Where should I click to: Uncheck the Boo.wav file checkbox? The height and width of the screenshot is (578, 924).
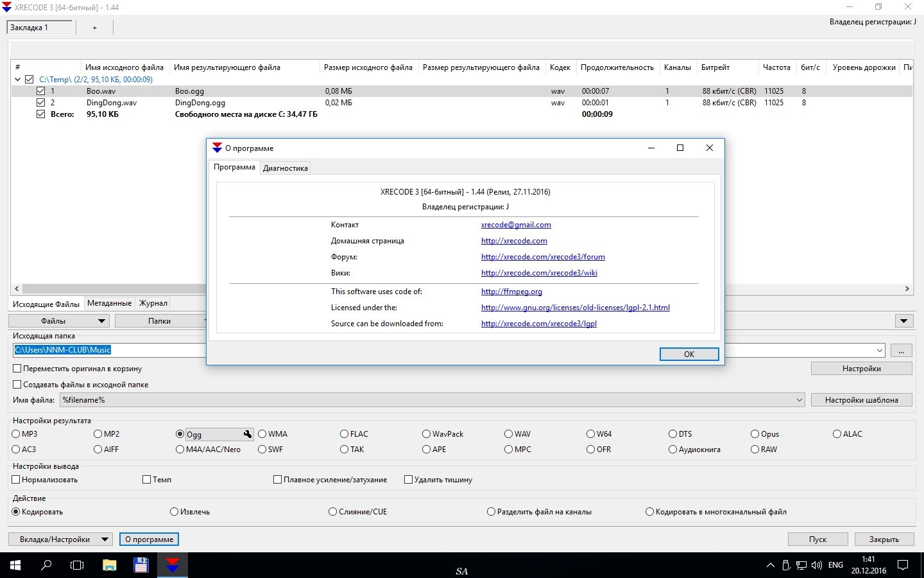pyautogui.click(x=41, y=91)
